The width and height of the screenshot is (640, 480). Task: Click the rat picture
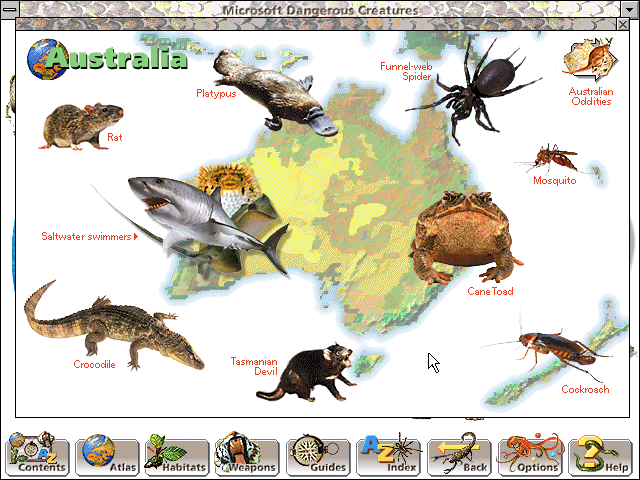pos(80,126)
